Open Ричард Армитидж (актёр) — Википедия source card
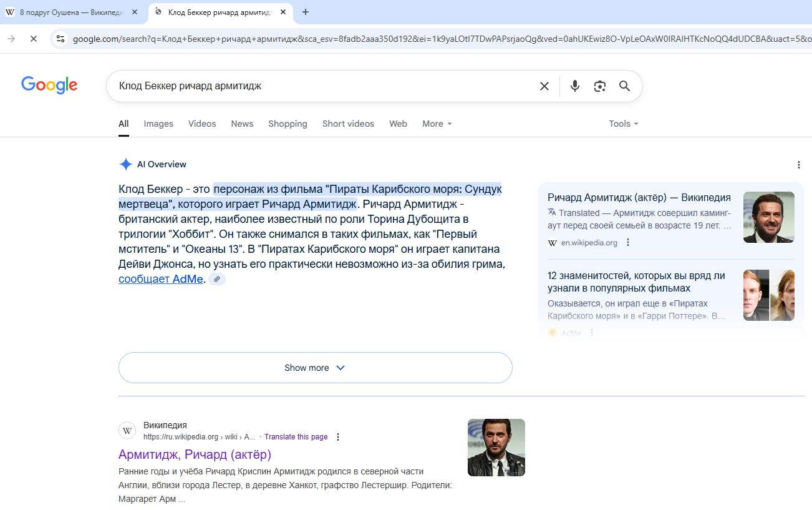812x510 pixels. click(x=639, y=197)
